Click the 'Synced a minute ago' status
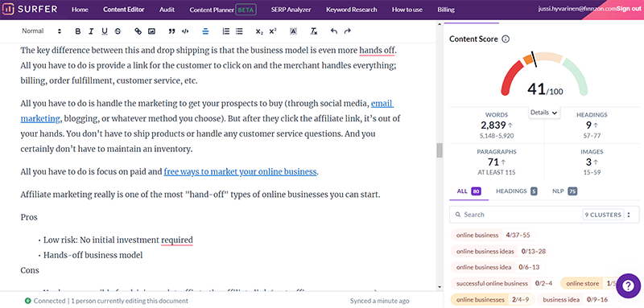 click(x=379, y=301)
